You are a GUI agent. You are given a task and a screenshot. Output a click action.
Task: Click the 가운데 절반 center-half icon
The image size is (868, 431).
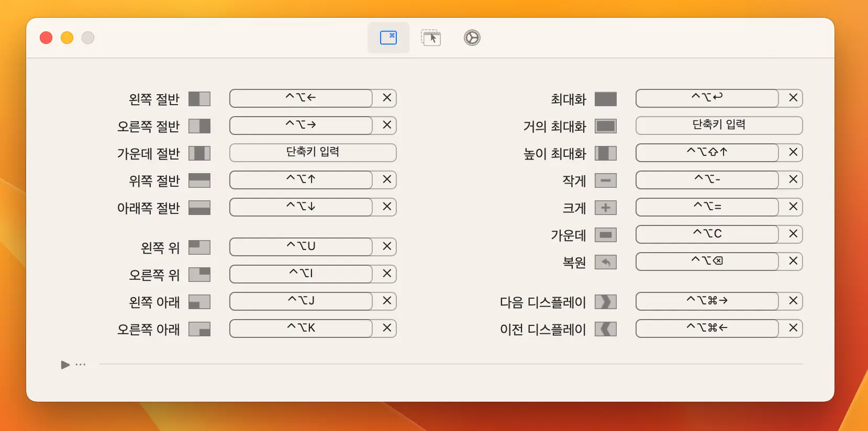[199, 153]
